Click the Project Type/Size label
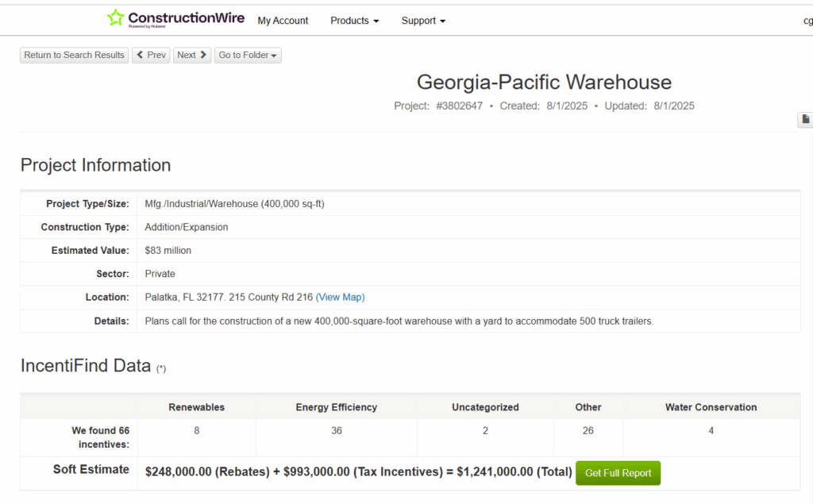 pyautogui.click(x=87, y=204)
